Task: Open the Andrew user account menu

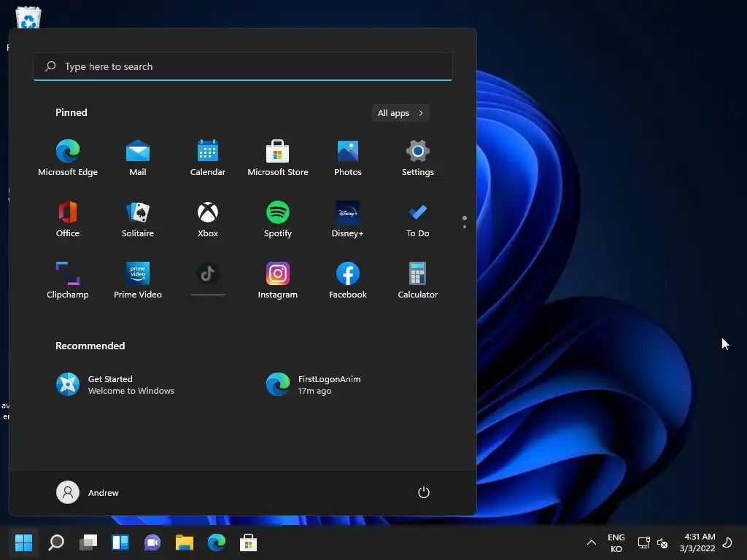Action: pyautogui.click(x=88, y=492)
